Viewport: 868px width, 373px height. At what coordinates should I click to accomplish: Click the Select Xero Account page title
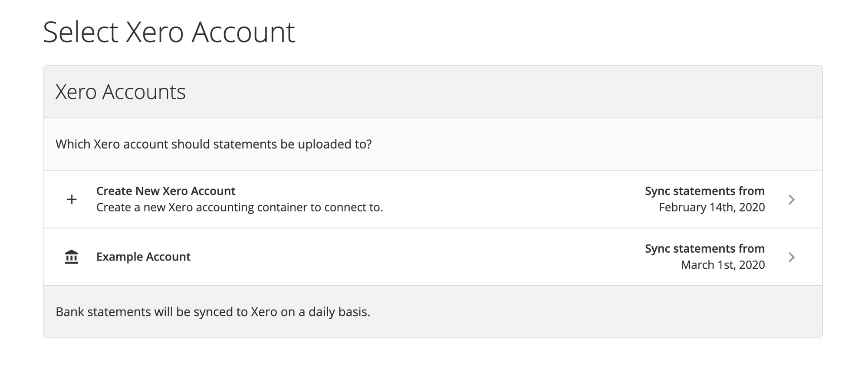pyautogui.click(x=169, y=30)
